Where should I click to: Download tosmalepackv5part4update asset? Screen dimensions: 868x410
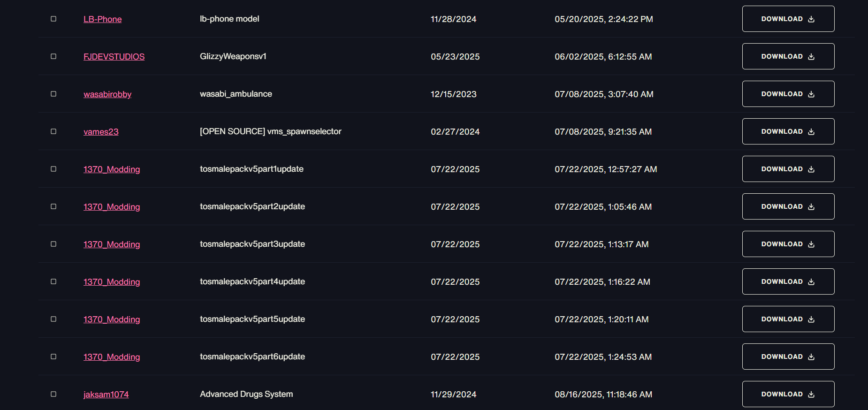788,281
